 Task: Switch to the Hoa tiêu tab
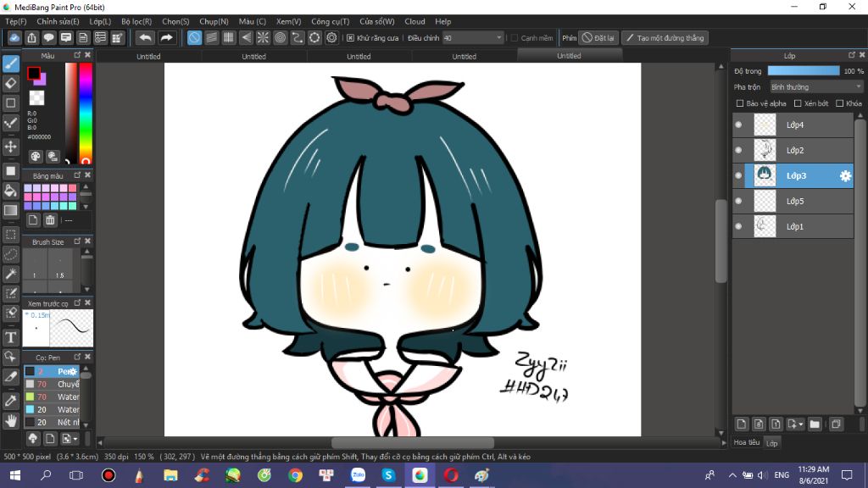tap(747, 442)
